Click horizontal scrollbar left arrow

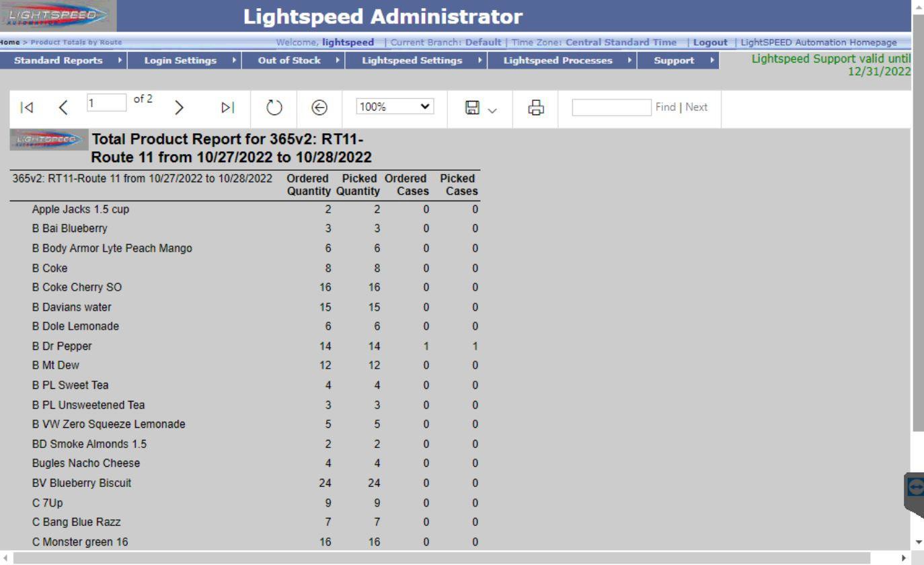coord(5,558)
